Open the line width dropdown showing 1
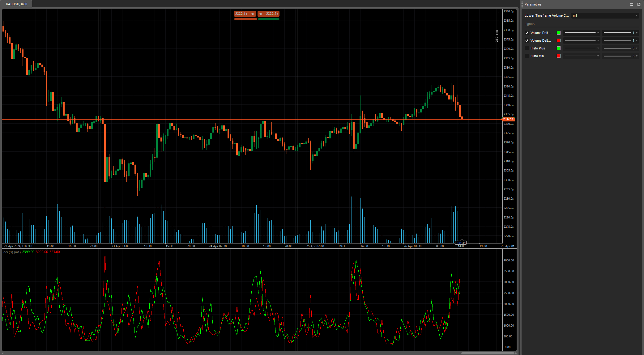 coord(621,32)
